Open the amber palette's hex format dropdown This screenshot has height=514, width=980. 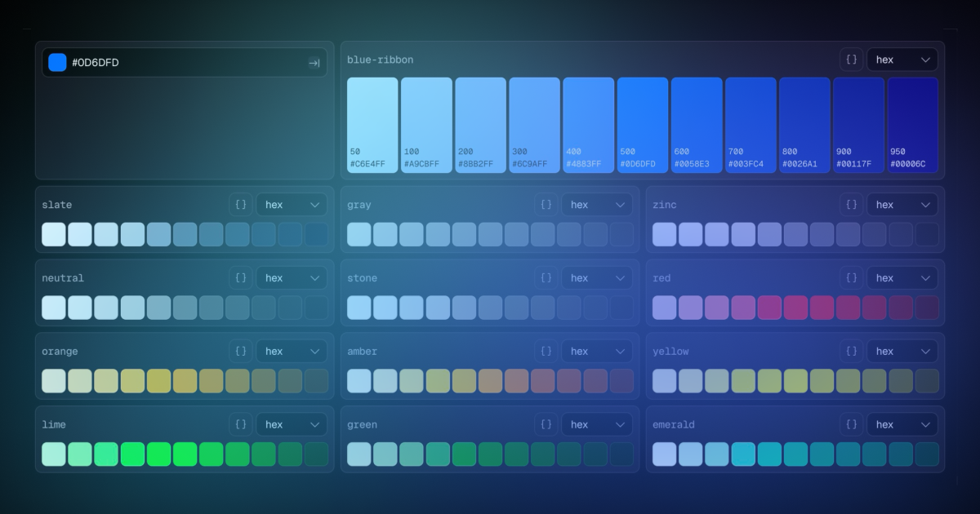pos(597,351)
